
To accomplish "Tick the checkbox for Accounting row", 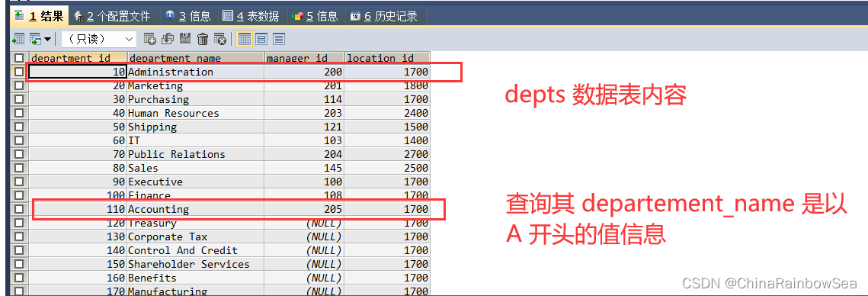I will pos(19,209).
